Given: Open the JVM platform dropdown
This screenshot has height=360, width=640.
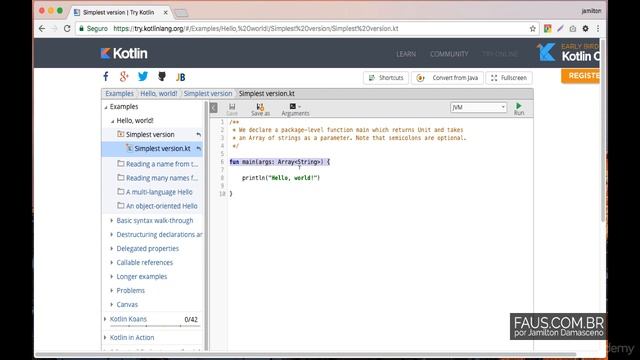Looking at the screenshot, I should [478, 107].
